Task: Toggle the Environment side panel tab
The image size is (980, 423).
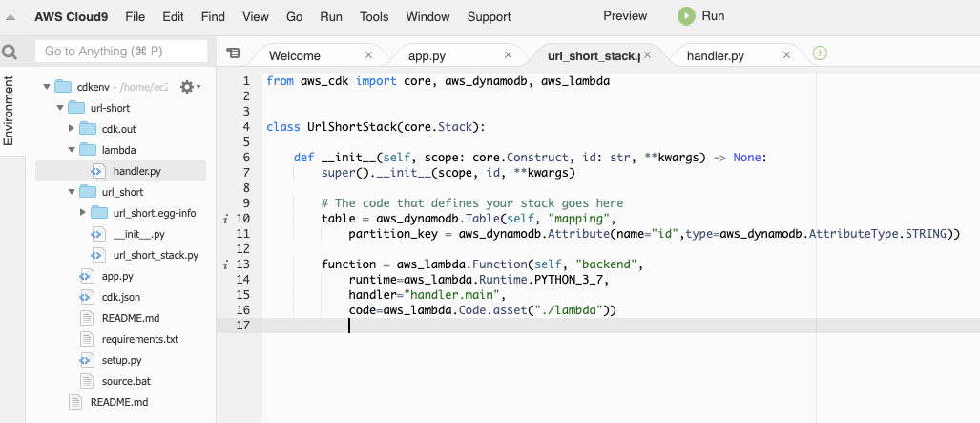Action: pos(9,112)
